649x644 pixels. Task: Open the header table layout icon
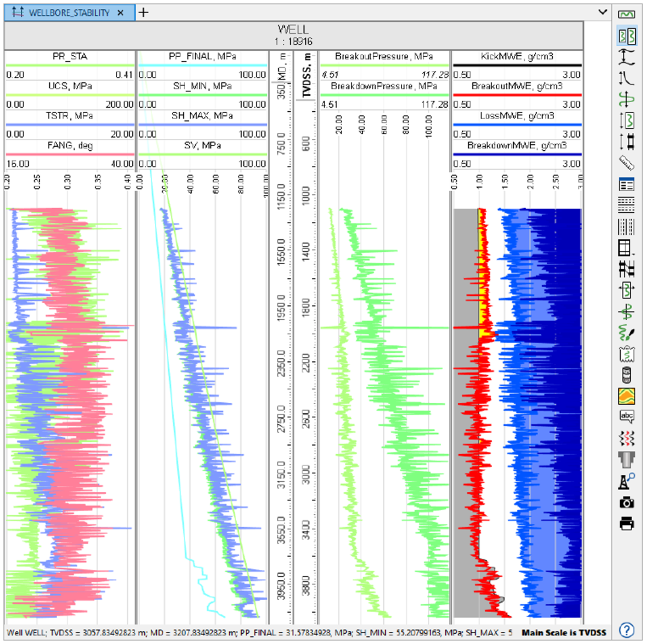click(x=626, y=184)
